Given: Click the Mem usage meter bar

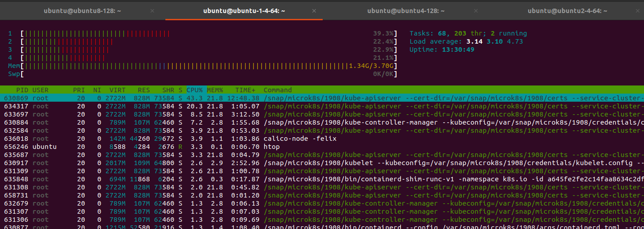Looking at the screenshot, I should (x=209, y=66).
